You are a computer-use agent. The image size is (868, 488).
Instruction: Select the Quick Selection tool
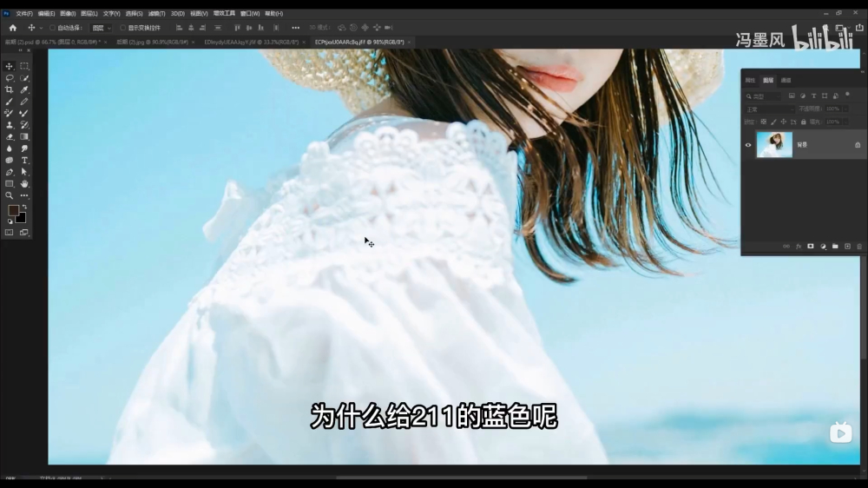point(24,78)
